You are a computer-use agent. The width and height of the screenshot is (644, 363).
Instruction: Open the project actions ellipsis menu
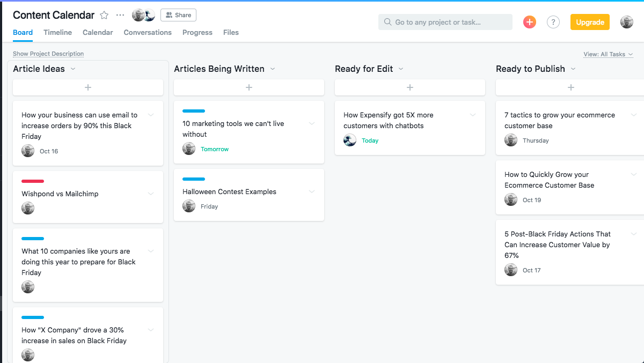click(x=120, y=15)
